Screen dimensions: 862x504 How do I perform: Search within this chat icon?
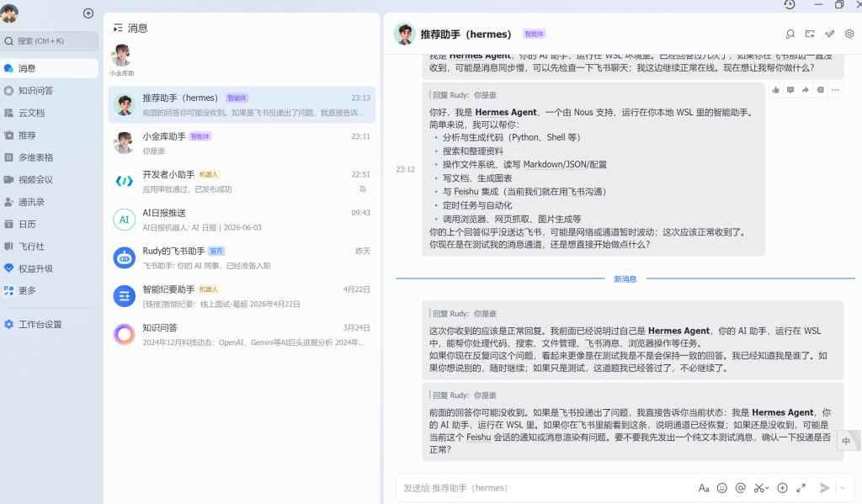click(790, 34)
